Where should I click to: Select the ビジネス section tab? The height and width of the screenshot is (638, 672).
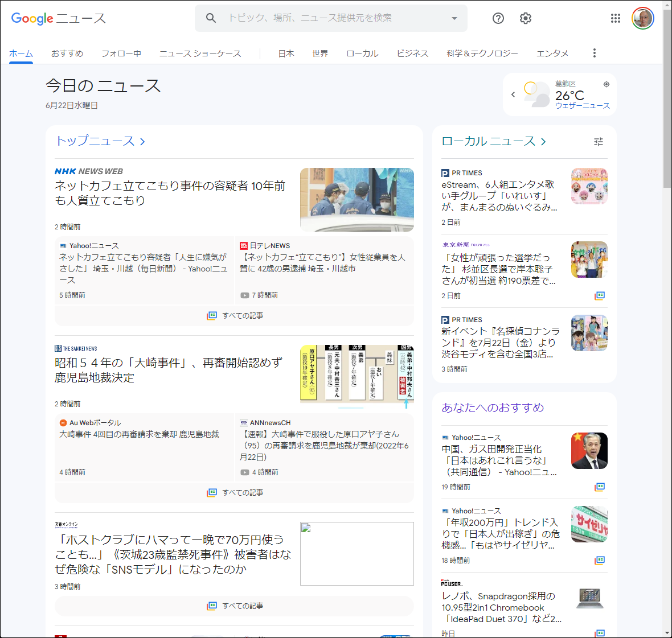(413, 53)
